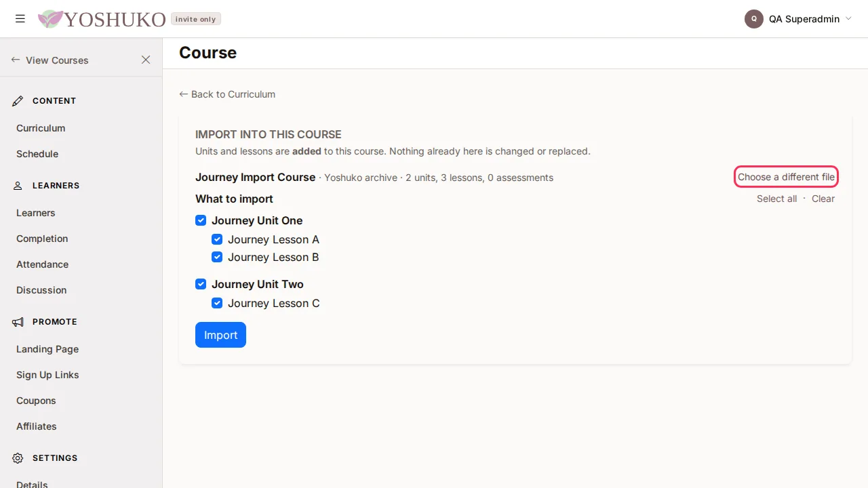This screenshot has height=488, width=868.
Task: Click the Clear selection link
Action: pos(823,199)
